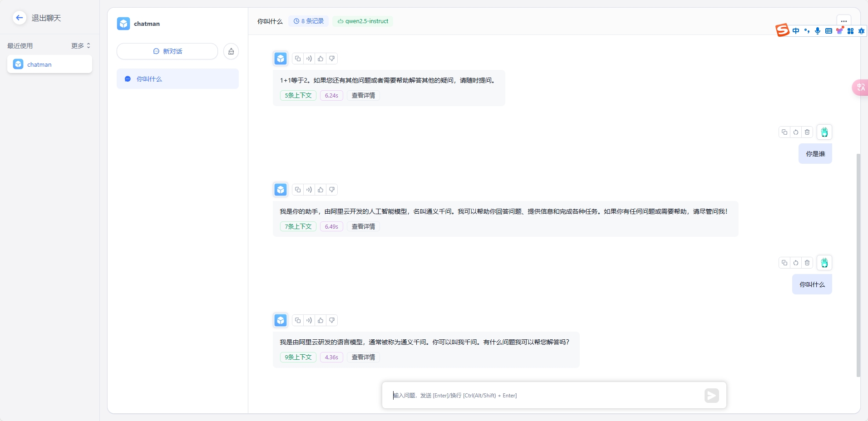Open the floating translate widget
Viewport: 868px width, 421px height.
point(860,87)
